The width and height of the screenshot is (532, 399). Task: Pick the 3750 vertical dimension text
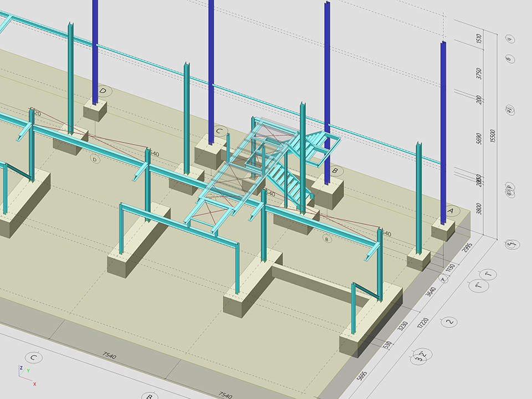479,74
